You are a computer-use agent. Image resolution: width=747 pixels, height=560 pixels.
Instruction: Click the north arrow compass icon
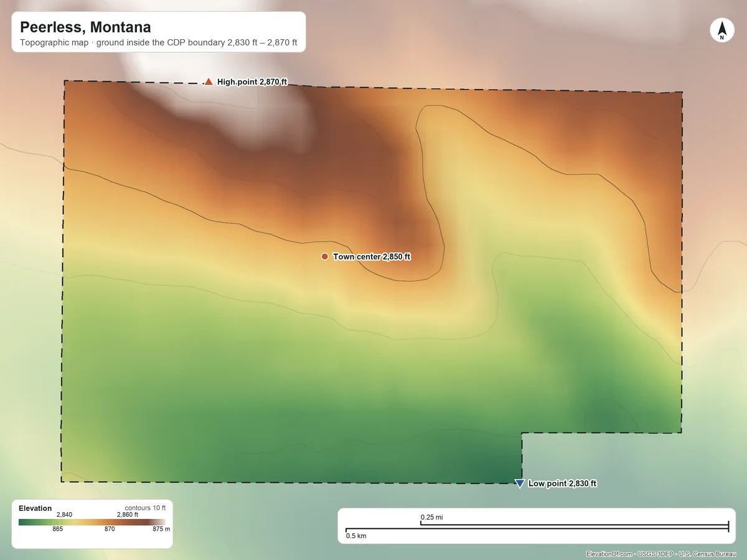721,30
